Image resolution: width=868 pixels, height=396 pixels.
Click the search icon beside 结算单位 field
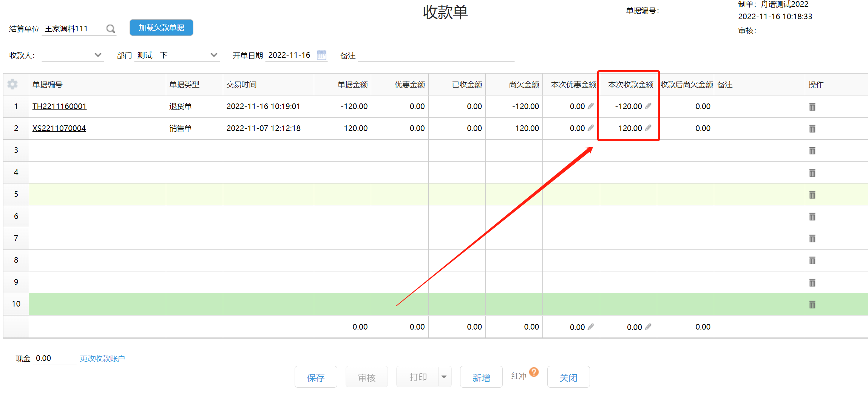click(x=110, y=29)
